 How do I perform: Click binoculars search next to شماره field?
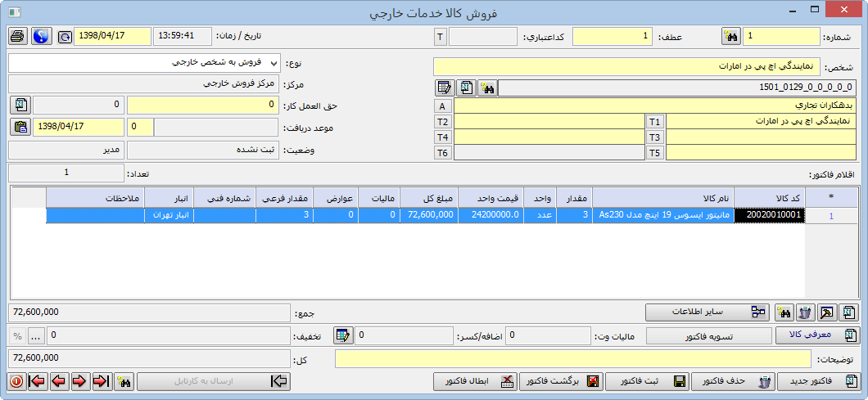pyautogui.click(x=730, y=37)
